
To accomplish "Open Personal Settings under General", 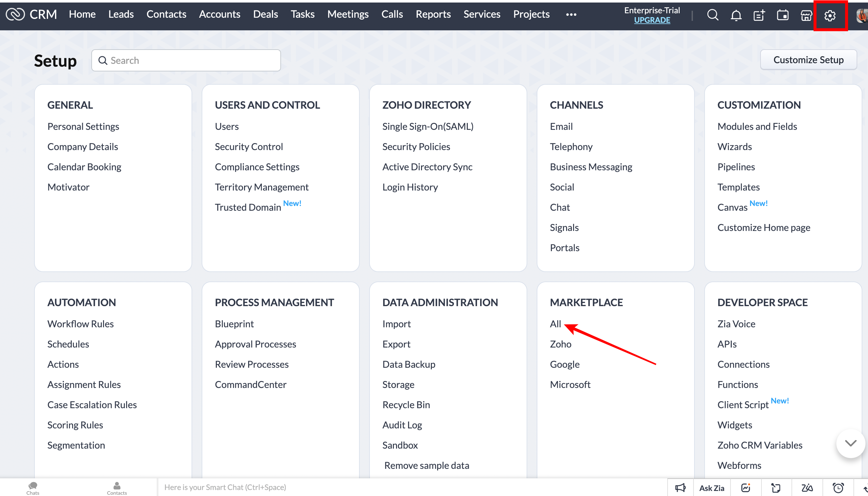I will pos(83,126).
